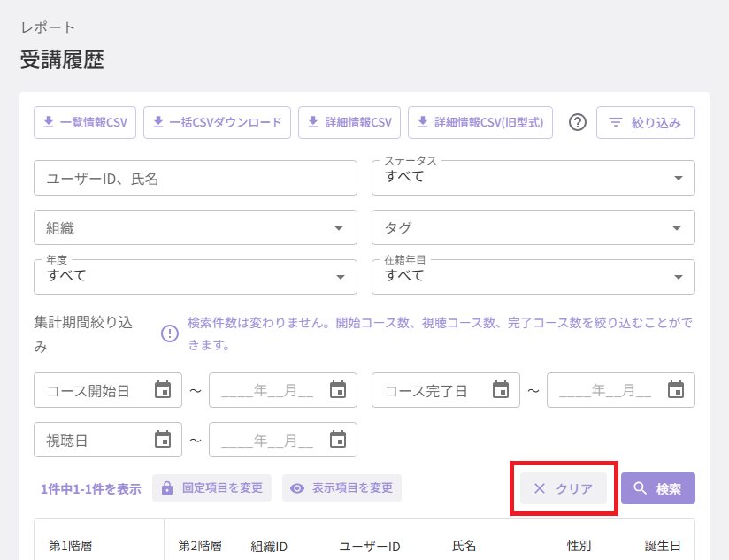Viewport: 729px width, 560px height.
Task: Open calendar for コース開始日 start field
Action: (163, 390)
